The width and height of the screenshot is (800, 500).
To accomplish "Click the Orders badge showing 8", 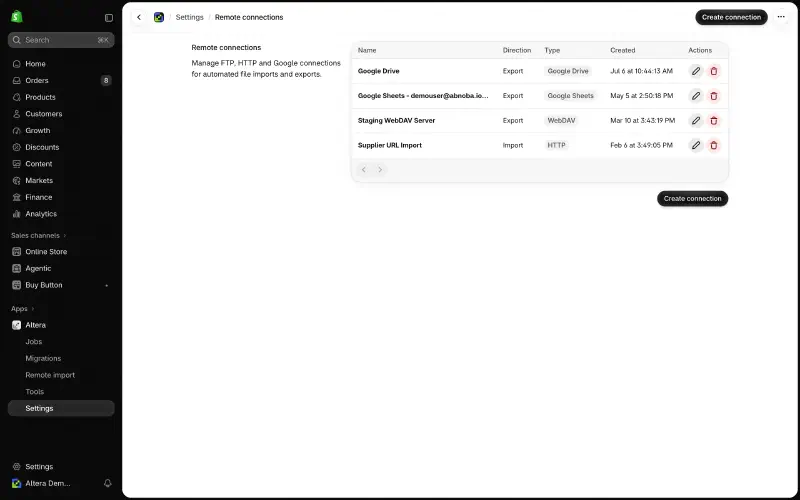I will [106, 81].
